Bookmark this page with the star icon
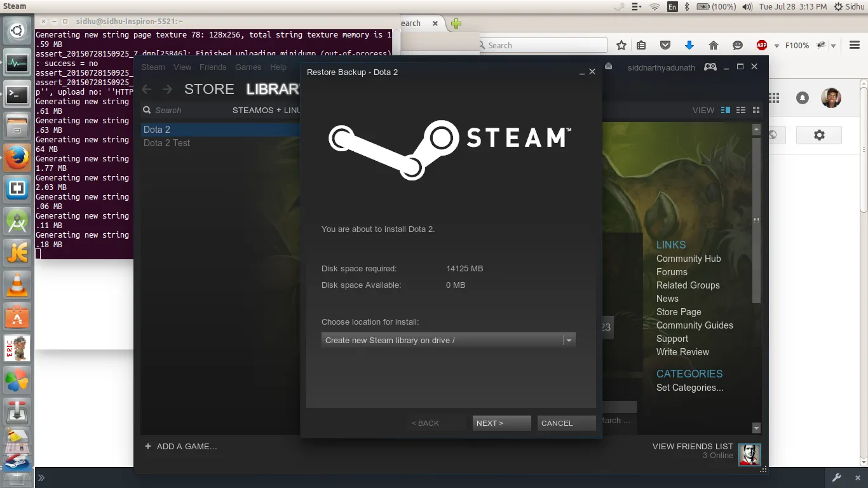868x488 pixels. pyautogui.click(x=621, y=45)
